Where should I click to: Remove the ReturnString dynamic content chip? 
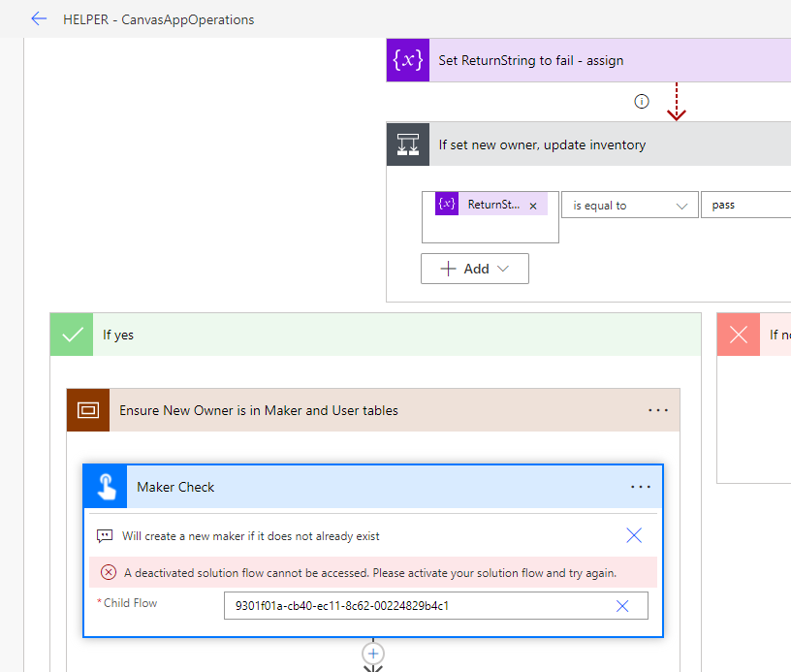click(532, 204)
